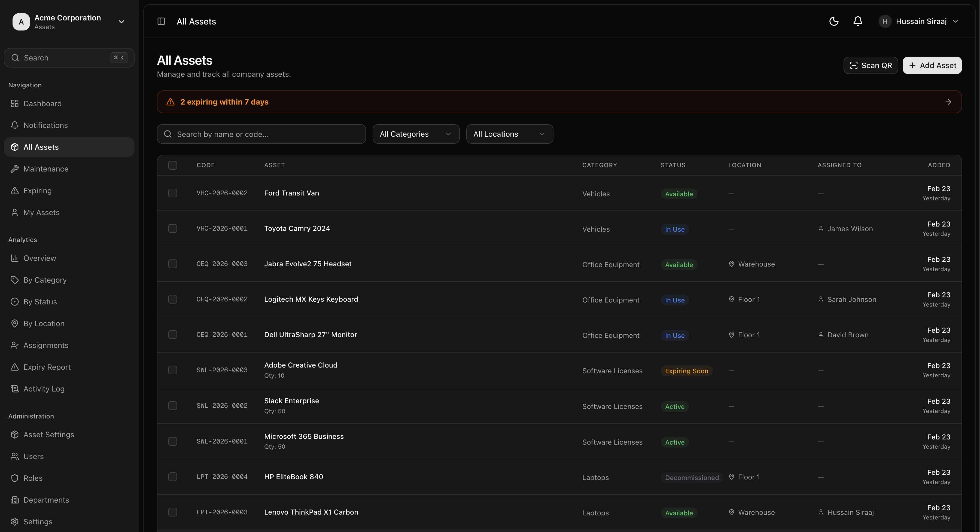Click the Add Asset button
Image resolution: width=980 pixels, height=532 pixels.
coord(932,65)
